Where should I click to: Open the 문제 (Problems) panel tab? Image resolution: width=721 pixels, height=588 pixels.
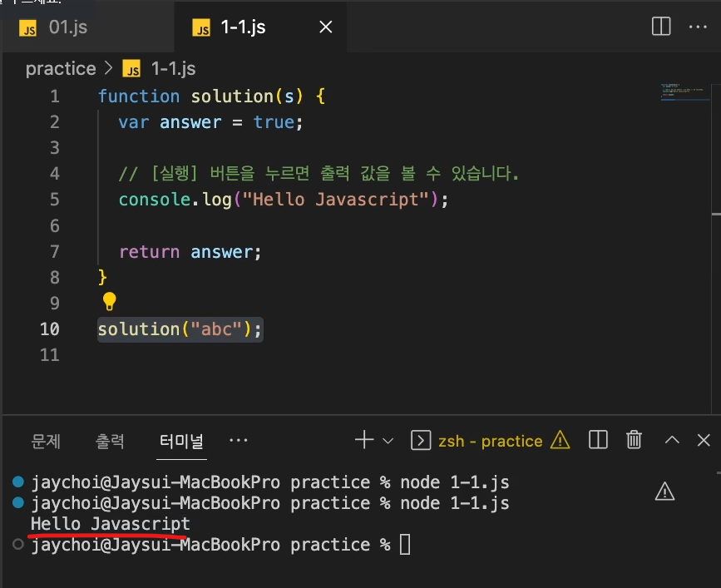46,441
